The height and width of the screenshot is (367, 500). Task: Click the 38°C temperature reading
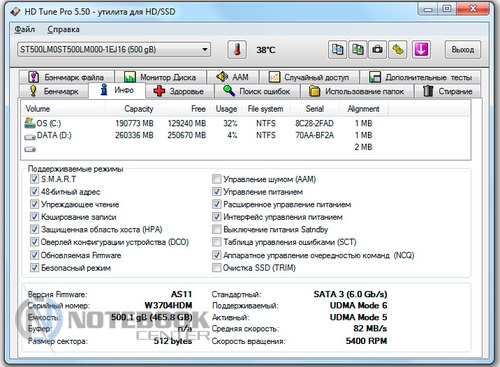266,50
